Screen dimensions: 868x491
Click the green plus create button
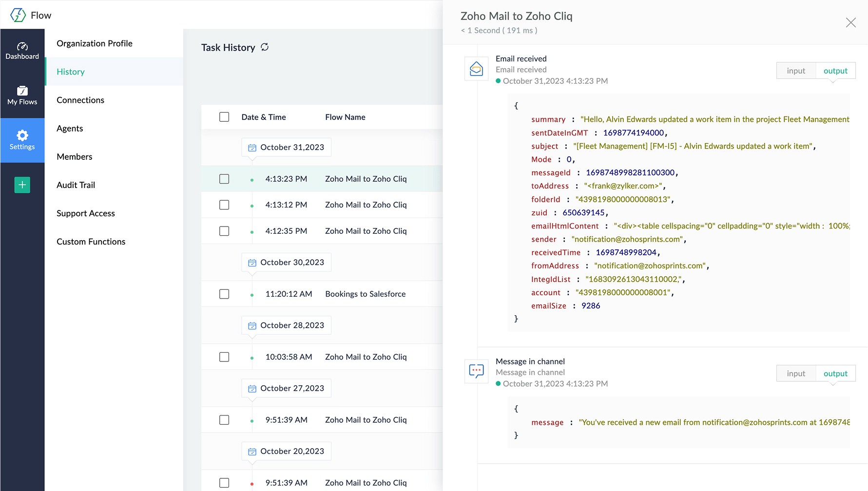(x=22, y=185)
